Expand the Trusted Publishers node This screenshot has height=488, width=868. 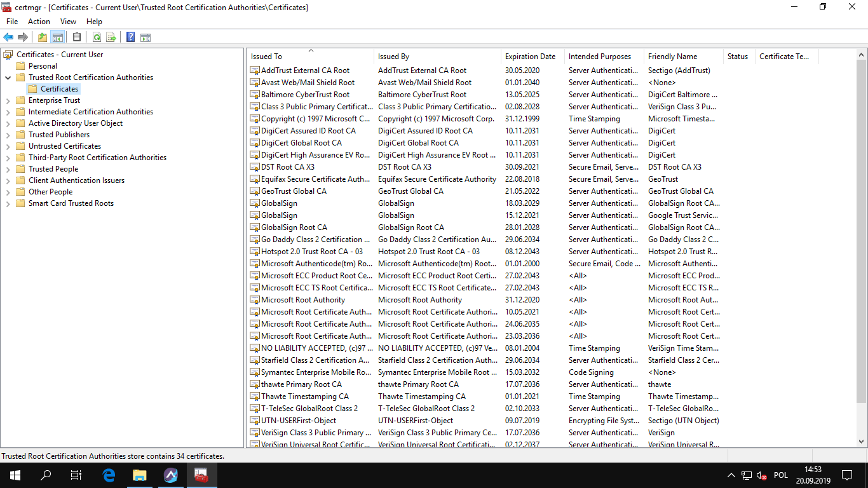pyautogui.click(x=8, y=135)
